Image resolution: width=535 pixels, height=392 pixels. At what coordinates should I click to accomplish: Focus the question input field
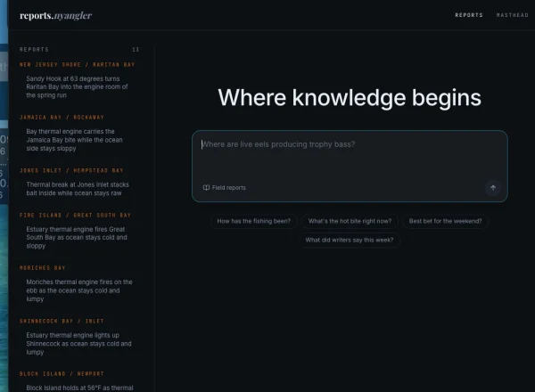pos(350,166)
